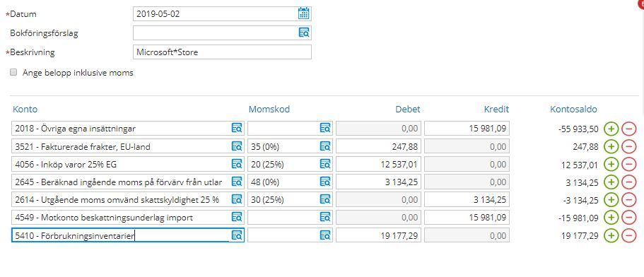The width and height of the screenshot is (644, 277).
Task: Click the Debet column header
Action: pyautogui.click(x=408, y=109)
